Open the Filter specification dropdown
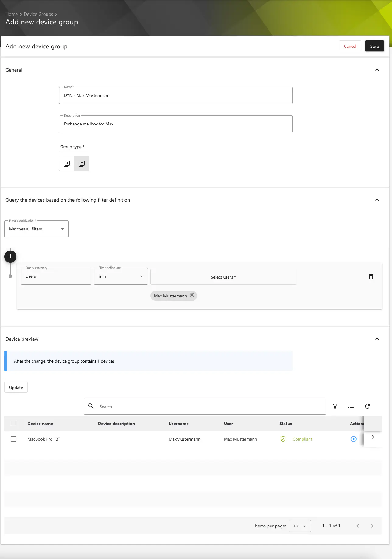Viewport: 392px width, 559px height. 37,229
